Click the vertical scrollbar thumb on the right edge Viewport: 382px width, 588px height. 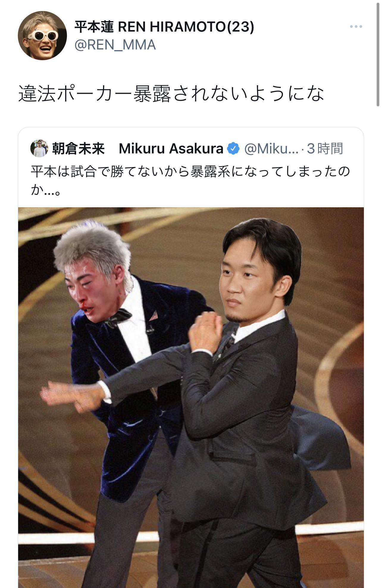pyautogui.click(x=378, y=53)
